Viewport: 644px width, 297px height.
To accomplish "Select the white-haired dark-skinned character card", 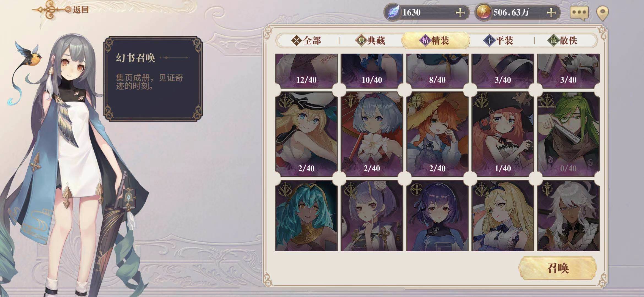I will [568, 216].
